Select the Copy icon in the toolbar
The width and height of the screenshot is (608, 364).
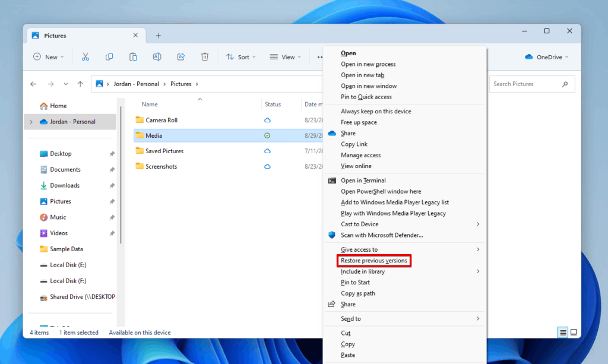coord(109,56)
